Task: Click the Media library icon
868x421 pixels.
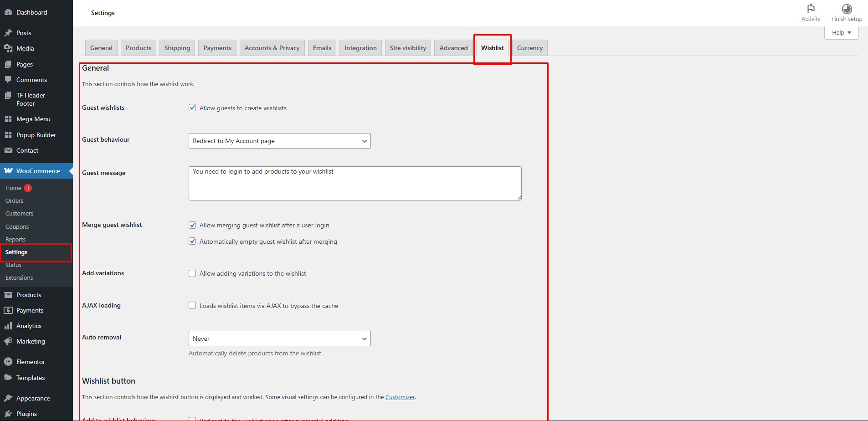Action: pos(8,48)
